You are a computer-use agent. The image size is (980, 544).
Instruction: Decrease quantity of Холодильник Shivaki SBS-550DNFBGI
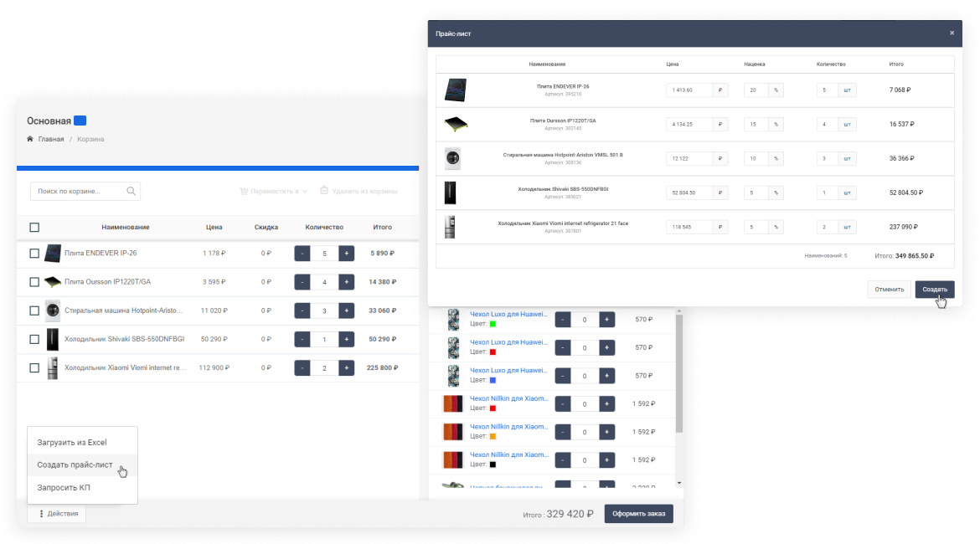[x=302, y=339]
